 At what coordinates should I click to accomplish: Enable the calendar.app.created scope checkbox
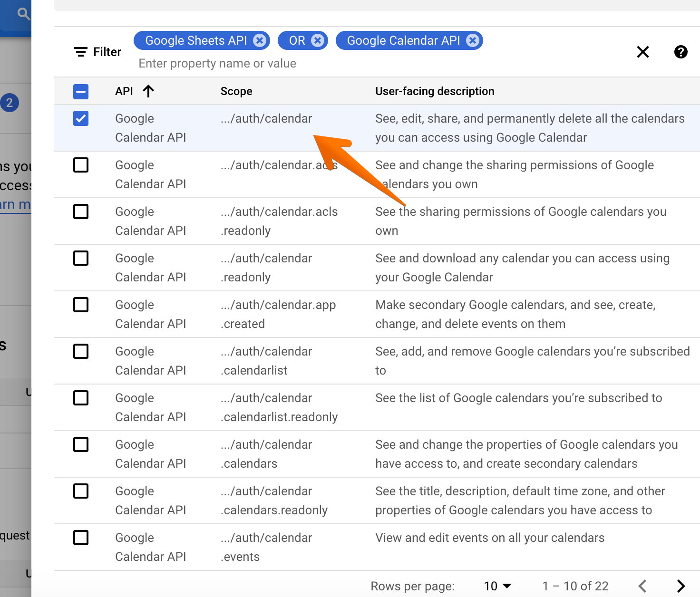coord(81,305)
